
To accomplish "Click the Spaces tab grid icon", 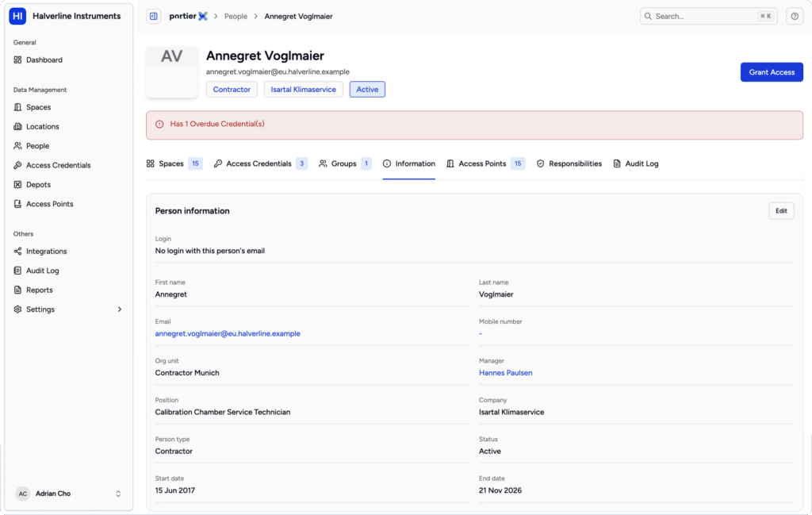I will [x=150, y=163].
